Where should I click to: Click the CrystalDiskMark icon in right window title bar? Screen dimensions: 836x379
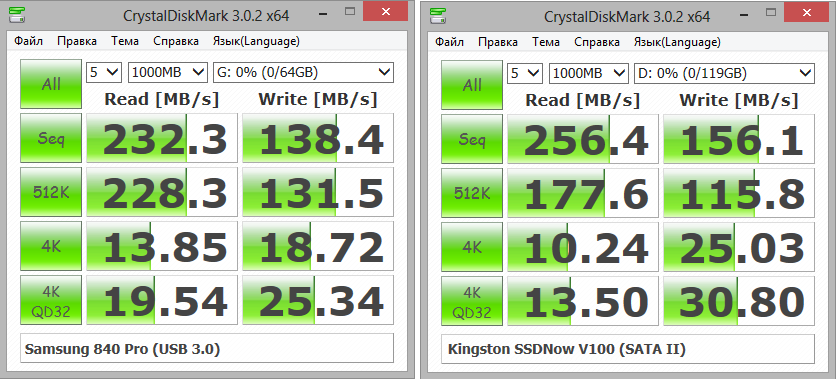(439, 17)
